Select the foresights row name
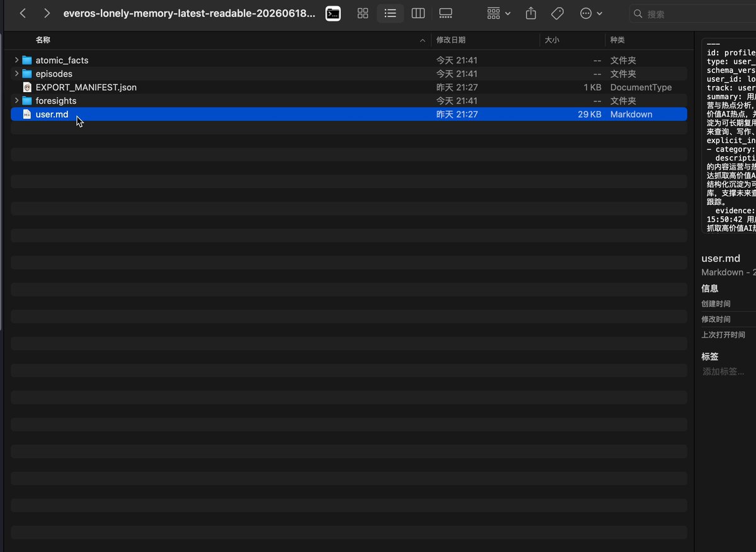 click(56, 101)
